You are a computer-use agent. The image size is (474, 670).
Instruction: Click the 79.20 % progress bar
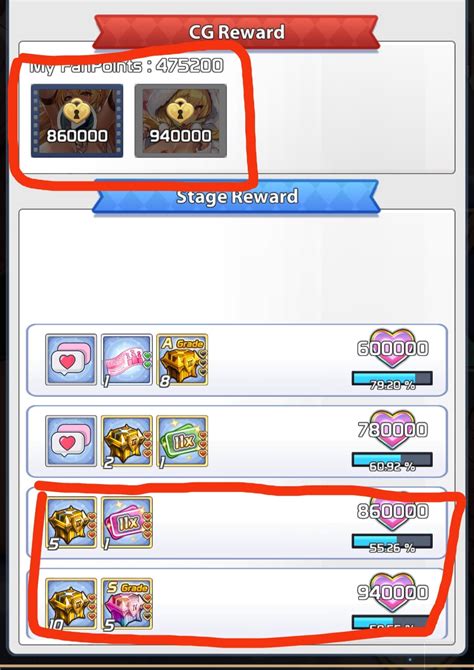coord(392,379)
